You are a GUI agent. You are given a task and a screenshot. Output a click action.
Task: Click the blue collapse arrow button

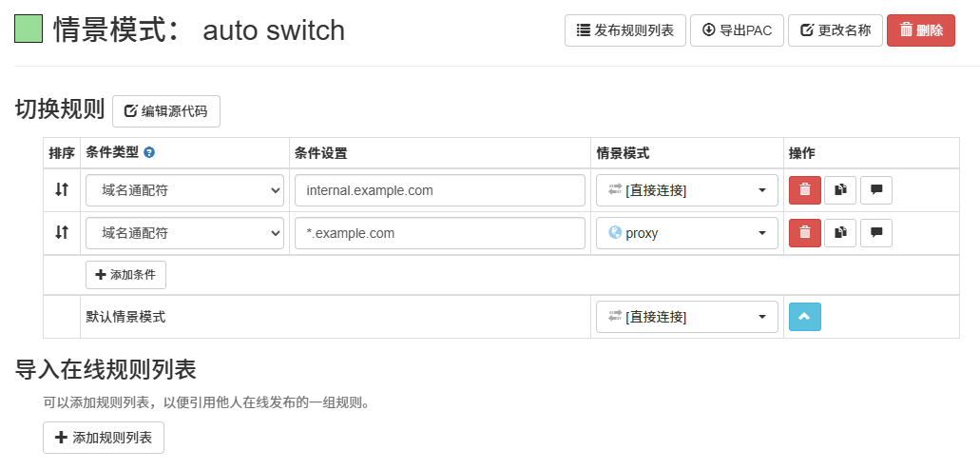coord(805,317)
